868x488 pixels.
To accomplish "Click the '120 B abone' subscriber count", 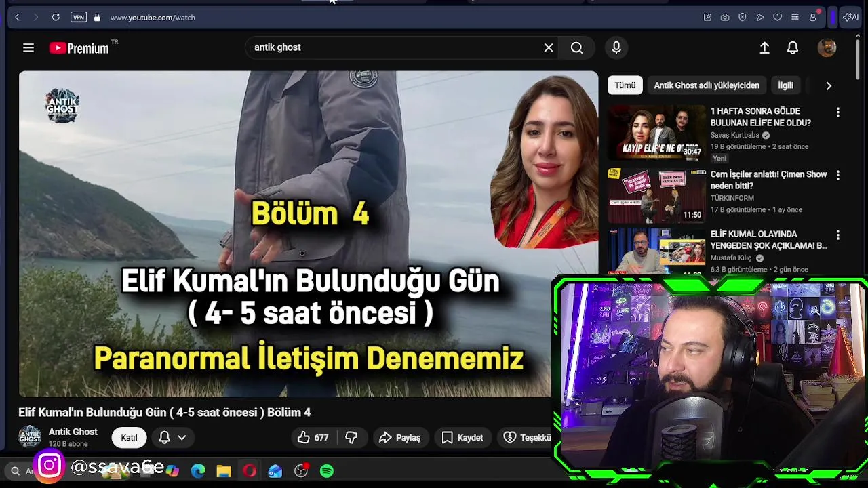I will 68,444.
